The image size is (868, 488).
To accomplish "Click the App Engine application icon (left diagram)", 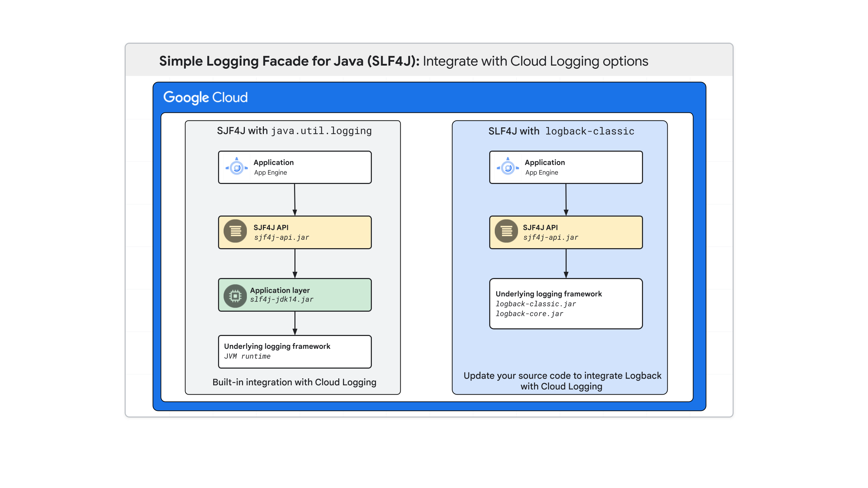I will click(x=235, y=166).
